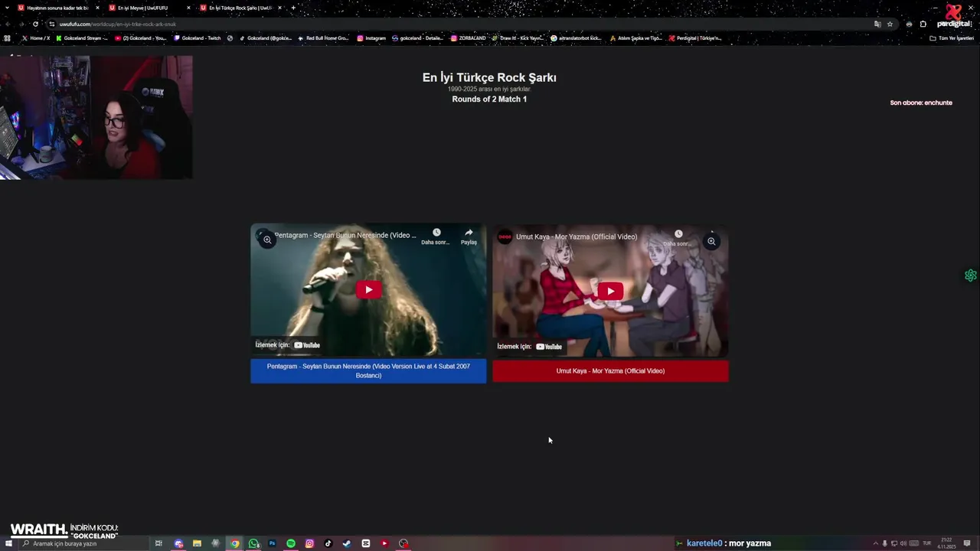Click the Paylaş share icon on Pentagram video
This screenshot has width=980, height=551.
tap(469, 236)
